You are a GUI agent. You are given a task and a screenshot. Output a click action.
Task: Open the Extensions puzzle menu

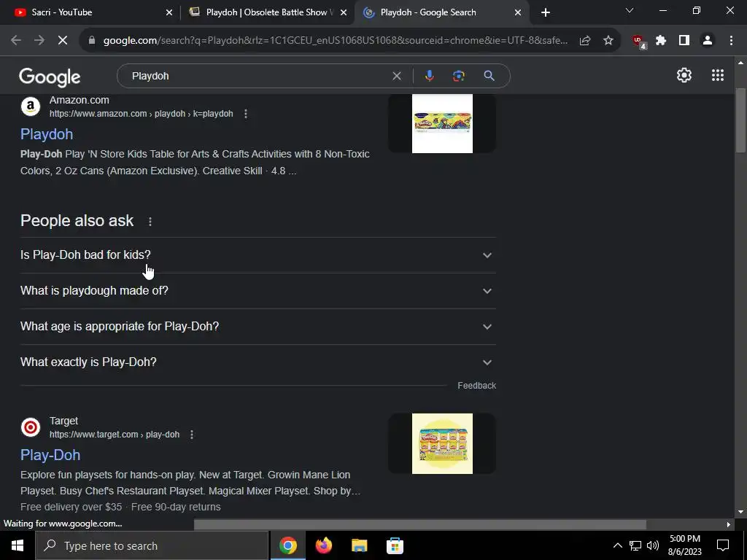point(661,41)
